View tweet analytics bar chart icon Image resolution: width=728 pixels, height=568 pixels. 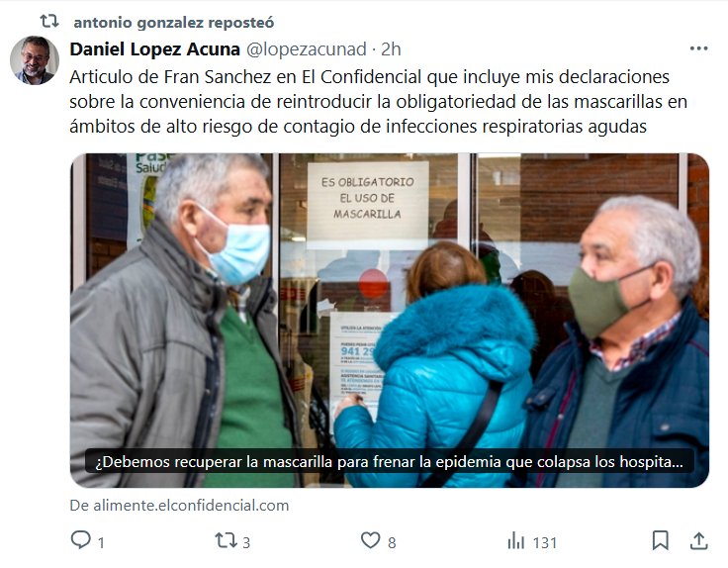pyautogui.click(x=515, y=540)
